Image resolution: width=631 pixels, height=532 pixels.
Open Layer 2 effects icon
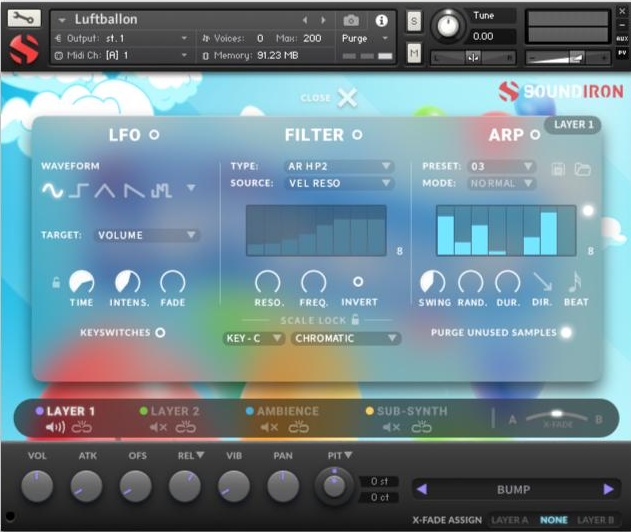tap(186, 427)
